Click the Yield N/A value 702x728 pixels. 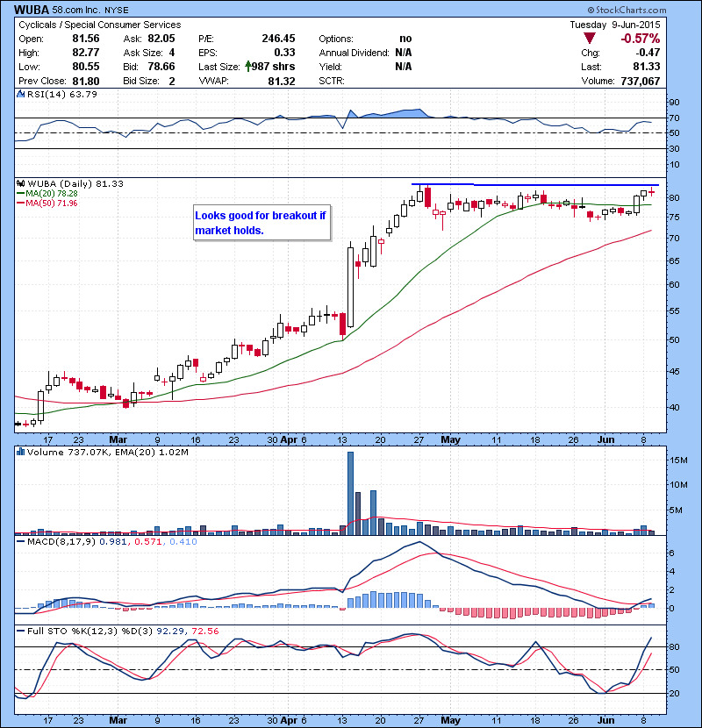click(404, 67)
